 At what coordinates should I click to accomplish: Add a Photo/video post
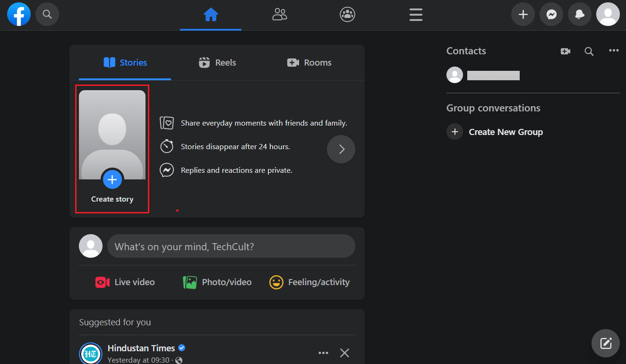217,282
